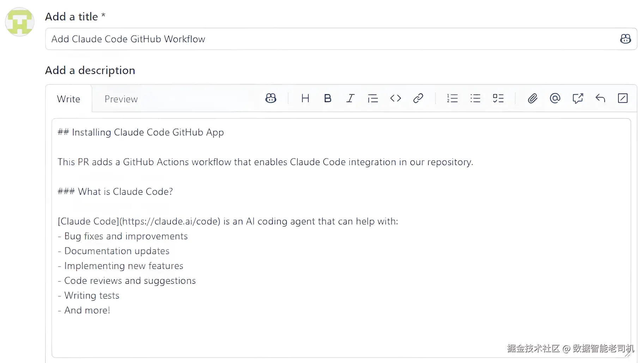
Task: Click the Copilot icon in title field
Action: [x=625, y=39]
